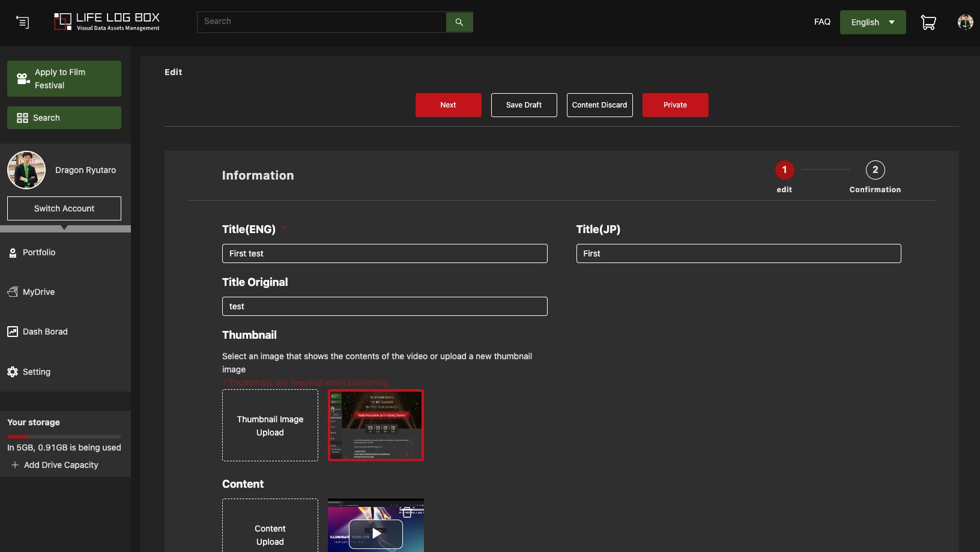Open the profile avatar in the header

[965, 22]
